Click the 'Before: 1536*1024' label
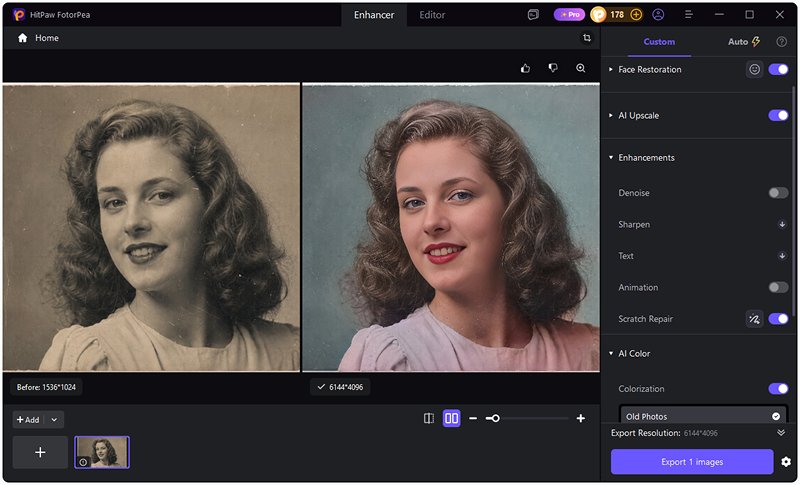Image resolution: width=800 pixels, height=485 pixels. [46, 387]
